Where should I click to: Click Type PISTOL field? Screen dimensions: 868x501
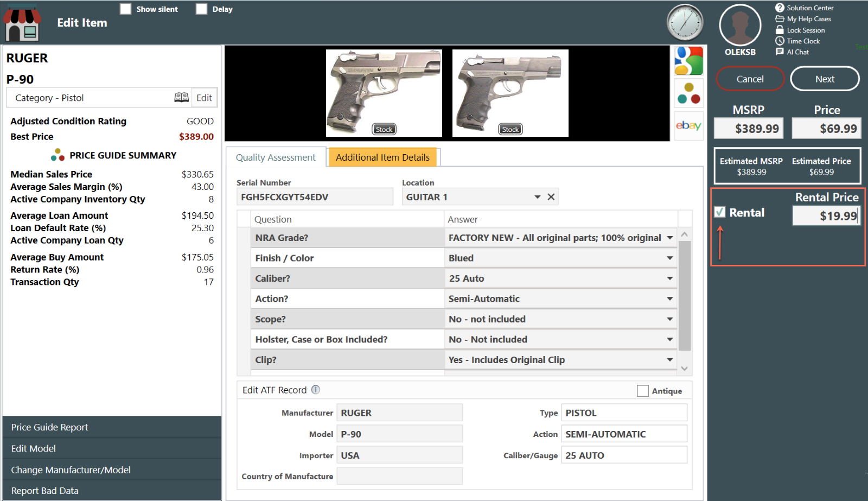(624, 413)
